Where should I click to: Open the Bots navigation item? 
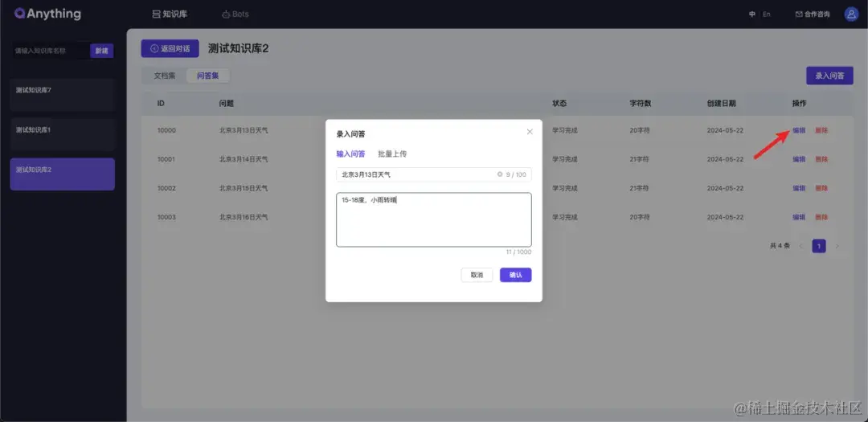click(235, 14)
